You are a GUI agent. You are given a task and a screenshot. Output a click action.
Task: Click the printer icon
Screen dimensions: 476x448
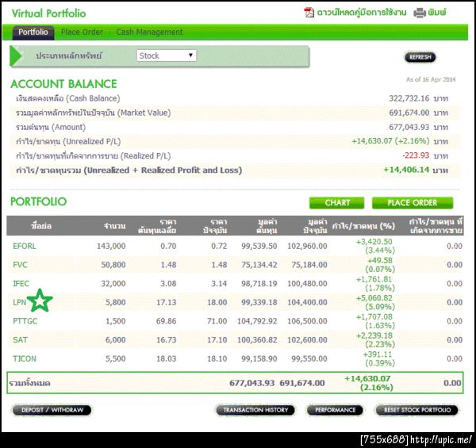(419, 13)
